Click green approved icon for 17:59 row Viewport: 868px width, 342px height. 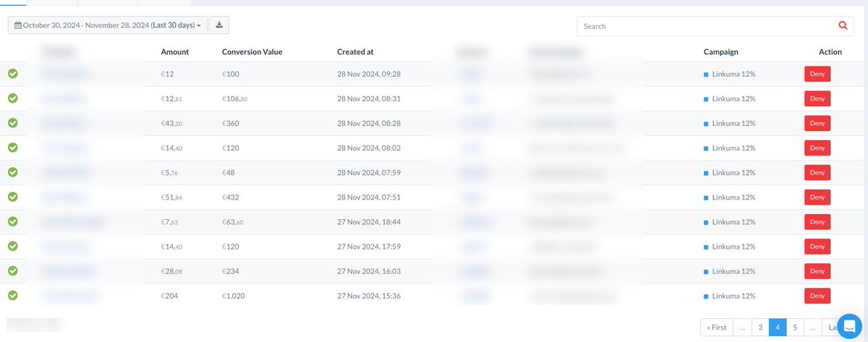(13, 246)
